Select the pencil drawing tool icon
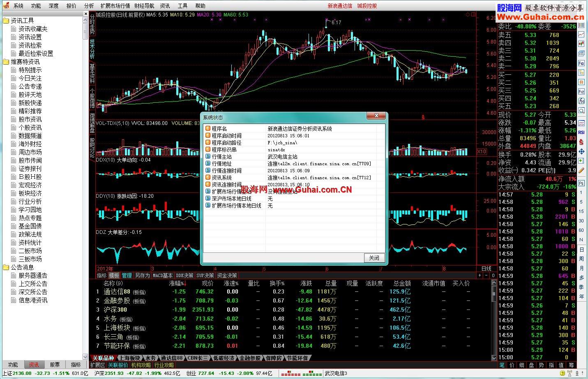This screenshot has width=588, height=379. 581,170
